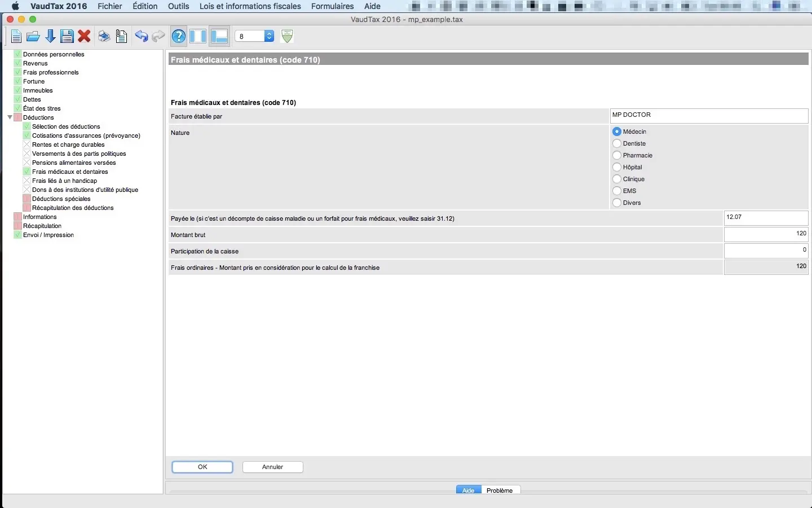Switch to the Aide bottom tab
Viewport: 812px width, 508px height.
[x=469, y=490]
